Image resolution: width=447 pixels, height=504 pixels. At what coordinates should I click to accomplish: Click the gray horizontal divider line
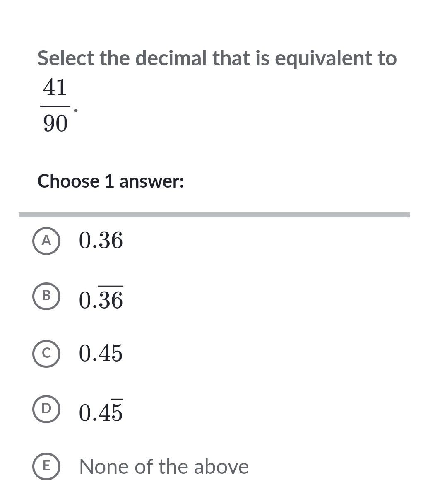tap(214, 215)
